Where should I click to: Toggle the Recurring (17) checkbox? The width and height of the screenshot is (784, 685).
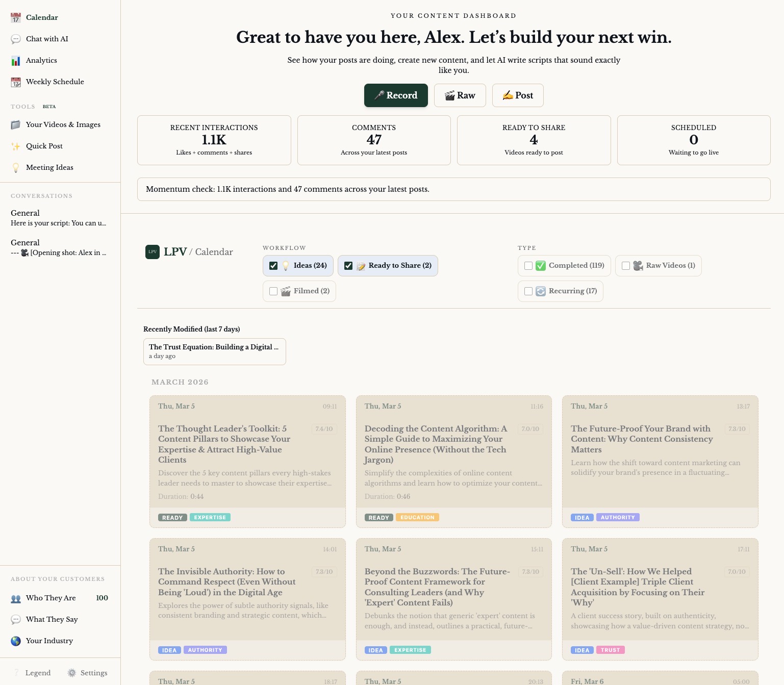tap(528, 291)
